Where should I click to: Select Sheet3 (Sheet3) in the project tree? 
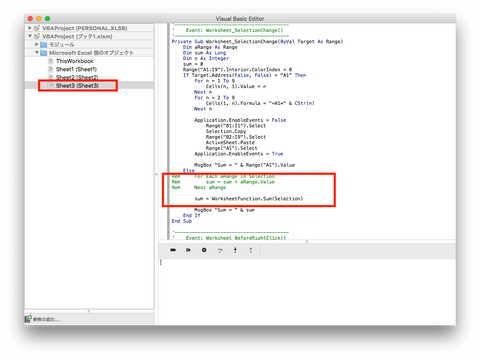point(77,86)
